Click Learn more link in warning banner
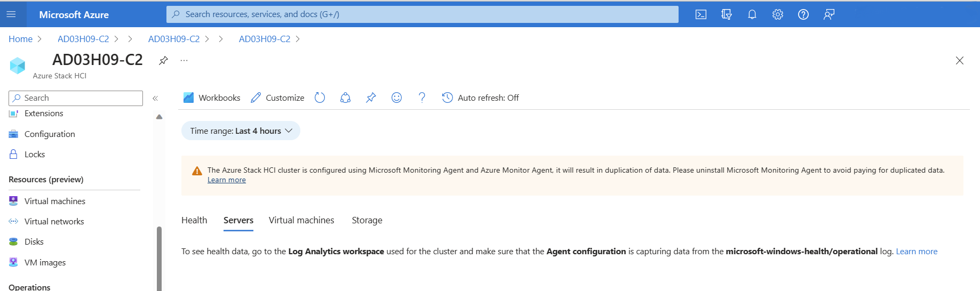Viewport: 980px width, 291px height. pos(227,180)
